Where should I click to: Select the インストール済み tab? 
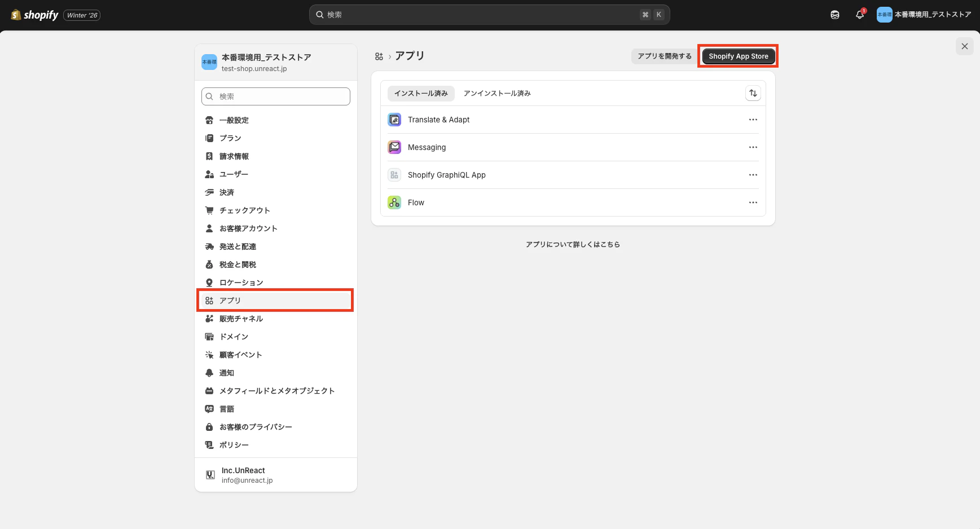[x=421, y=93]
